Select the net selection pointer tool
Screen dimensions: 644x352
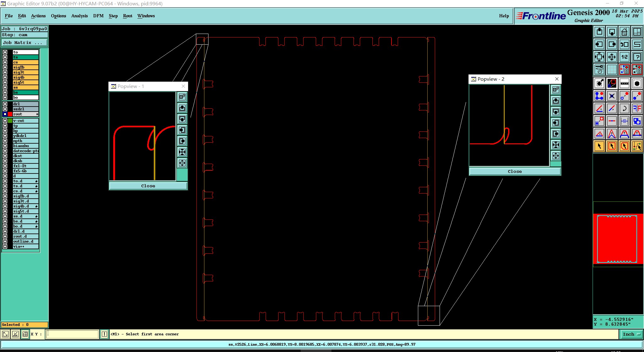637,146
